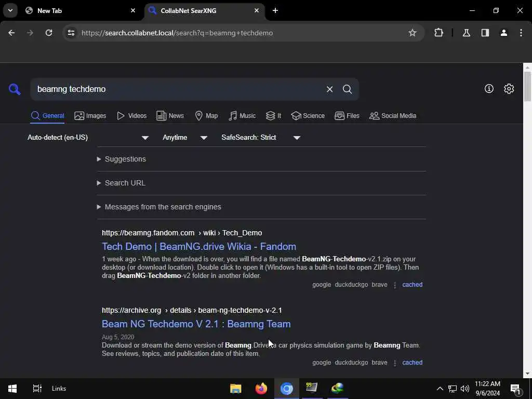The image size is (532, 399).
Task: Open the Windows Start menu
Action: click(12, 389)
